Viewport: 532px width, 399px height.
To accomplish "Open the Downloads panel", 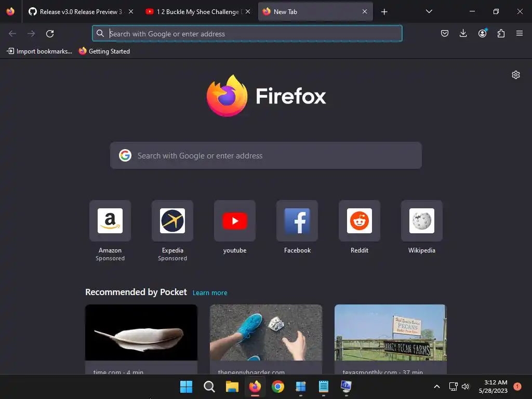I will click(463, 33).
